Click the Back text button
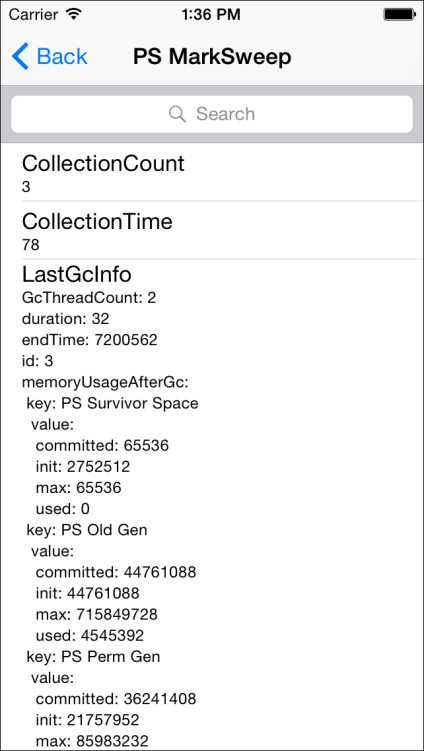The height and width of the screenshot is (751, 424). click(62, 57)
